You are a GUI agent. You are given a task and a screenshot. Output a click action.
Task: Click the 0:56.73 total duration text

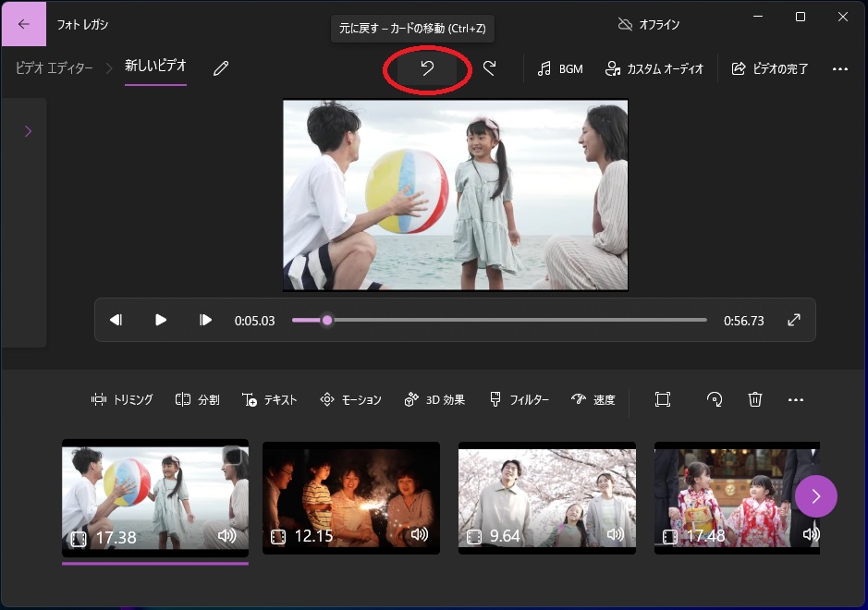tap(743, 321)
